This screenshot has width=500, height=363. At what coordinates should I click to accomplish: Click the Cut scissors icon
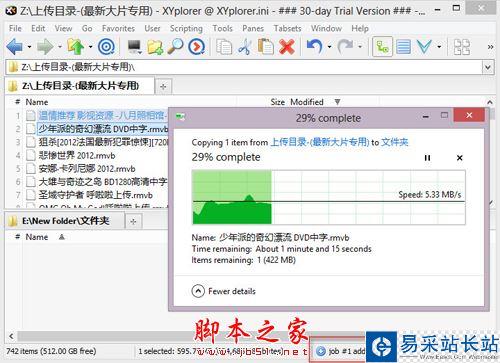pyautogui.click(x=245, y=47)
